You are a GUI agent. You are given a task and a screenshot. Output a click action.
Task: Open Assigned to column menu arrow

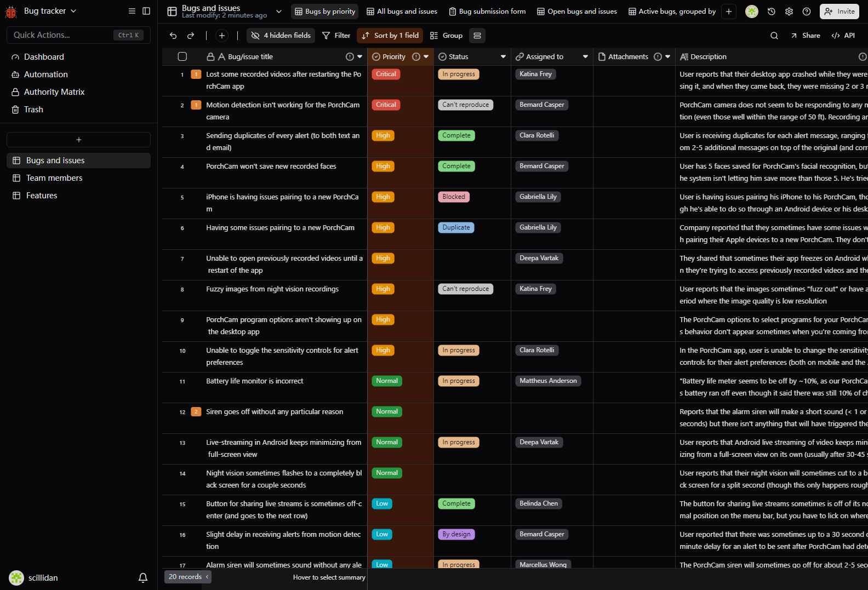coord(585,57)
